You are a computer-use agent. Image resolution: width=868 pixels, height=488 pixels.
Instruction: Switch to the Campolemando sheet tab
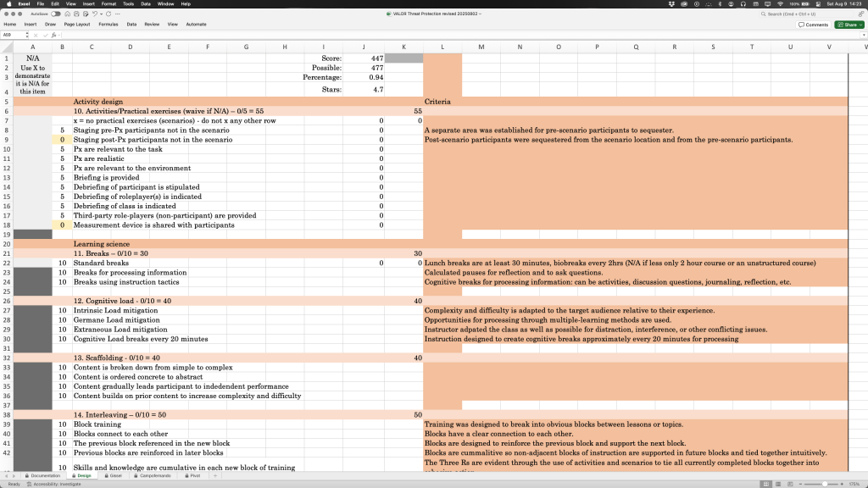click(x=153, y=476)
